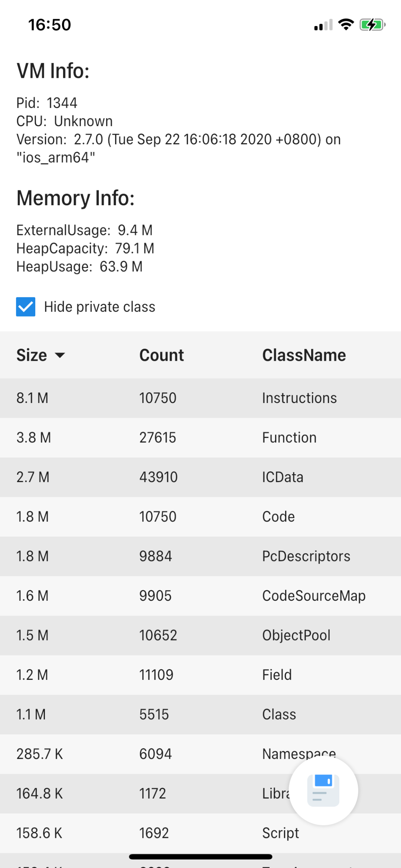Tap the floating save snapshot icon
Image resolution: width=401 pixels, height=868 pixels.
[x=323, y=790]
